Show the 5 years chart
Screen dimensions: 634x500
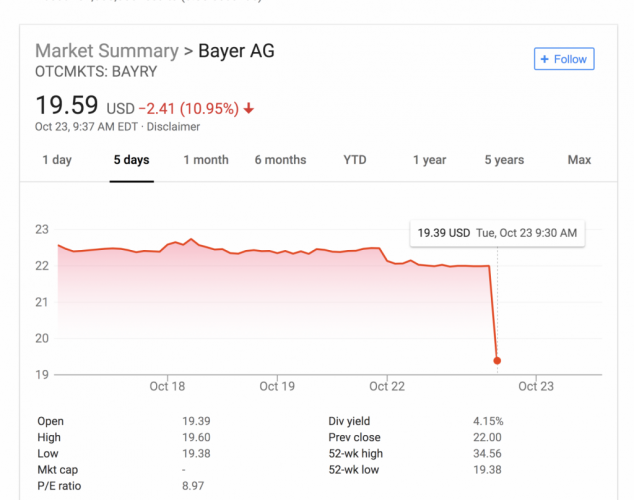pos(504,160)
